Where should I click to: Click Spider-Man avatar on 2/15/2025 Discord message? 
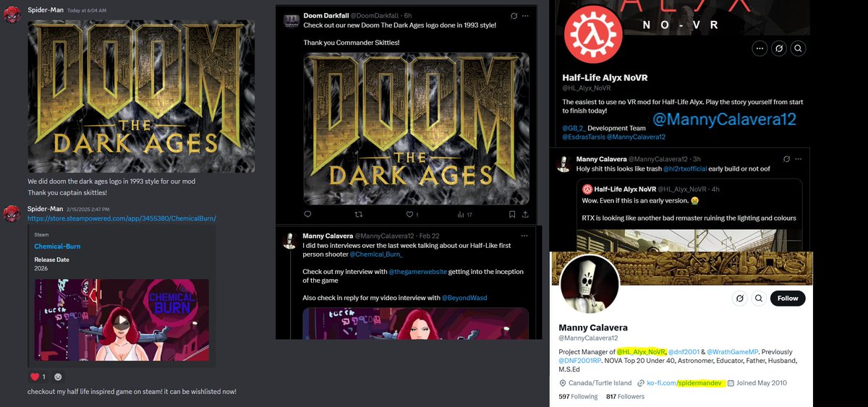pyautogui.click(x=12, y=213)
